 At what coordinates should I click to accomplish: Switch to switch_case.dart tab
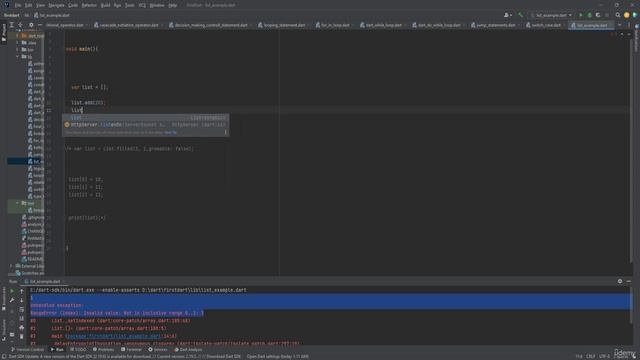pyautogui.click(x=543, y=25)
